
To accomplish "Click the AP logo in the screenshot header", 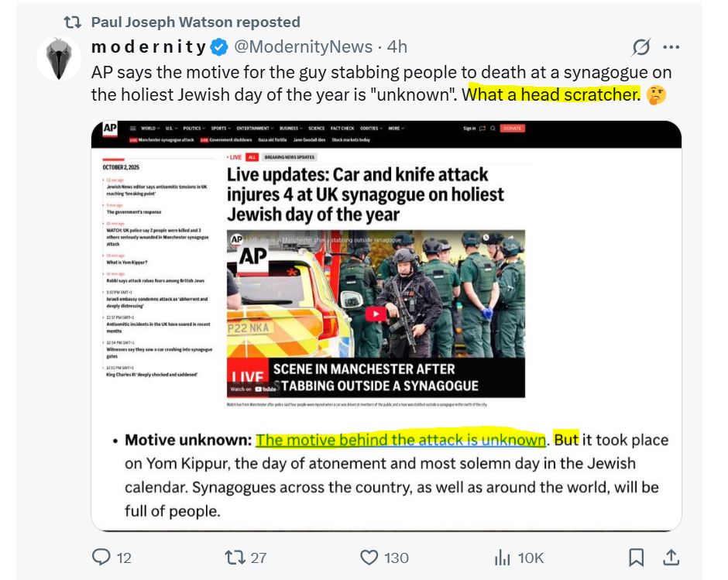I will pos(110,129).
